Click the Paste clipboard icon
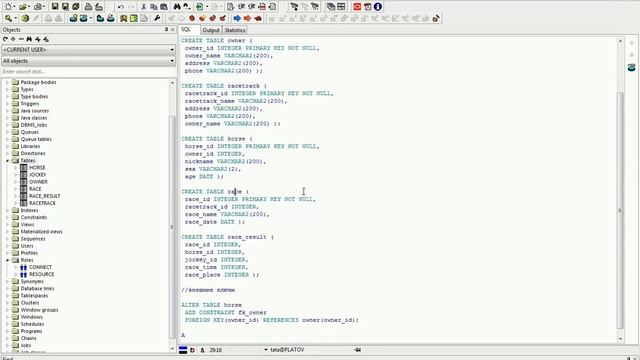The image size is (640, 360). (x=164, y=7)
